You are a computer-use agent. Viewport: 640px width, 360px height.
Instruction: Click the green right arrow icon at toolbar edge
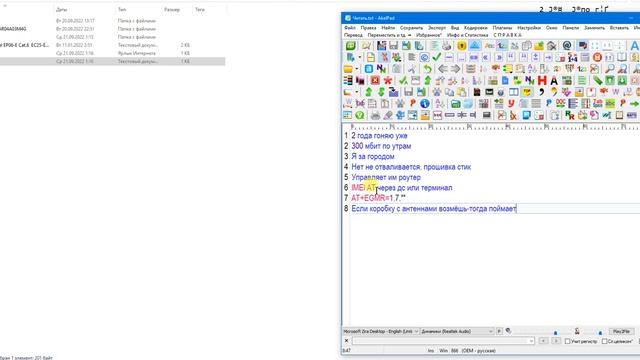click(634, 104)
